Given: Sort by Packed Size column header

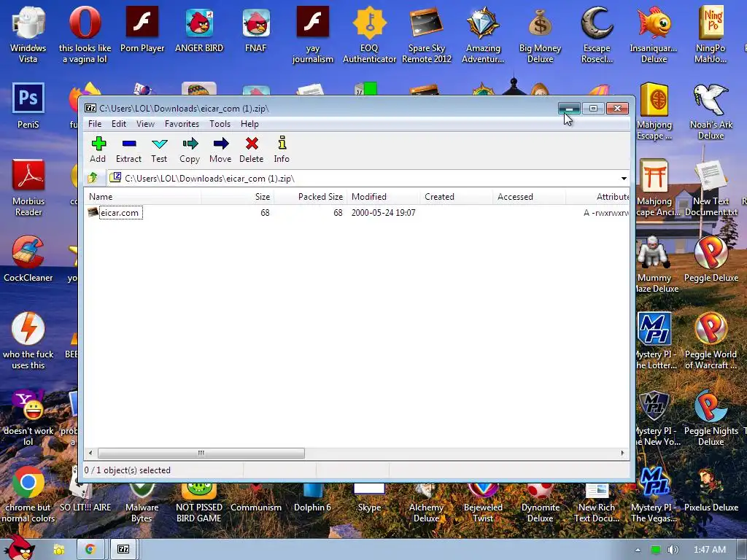Looking at the screenshot, I should point(310,197).
